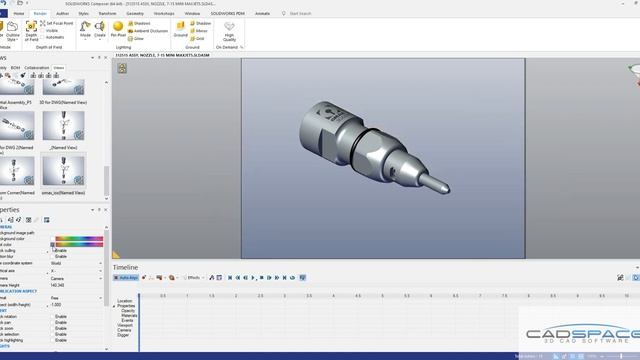640x360 pixels.
Task: Select the Camera track in Timeline
Action: (x=124, y=330)
